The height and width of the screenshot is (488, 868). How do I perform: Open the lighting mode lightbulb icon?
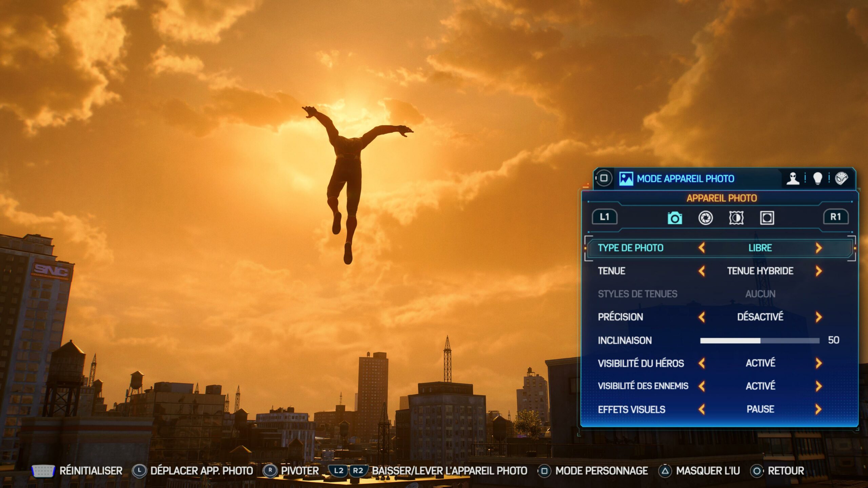pyautogui.click(x=818, y=178)
